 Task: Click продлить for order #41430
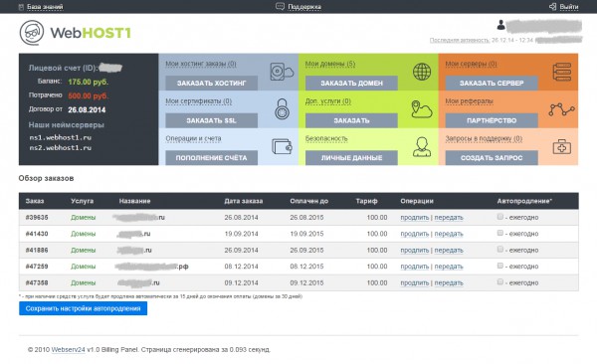(415, 234)
